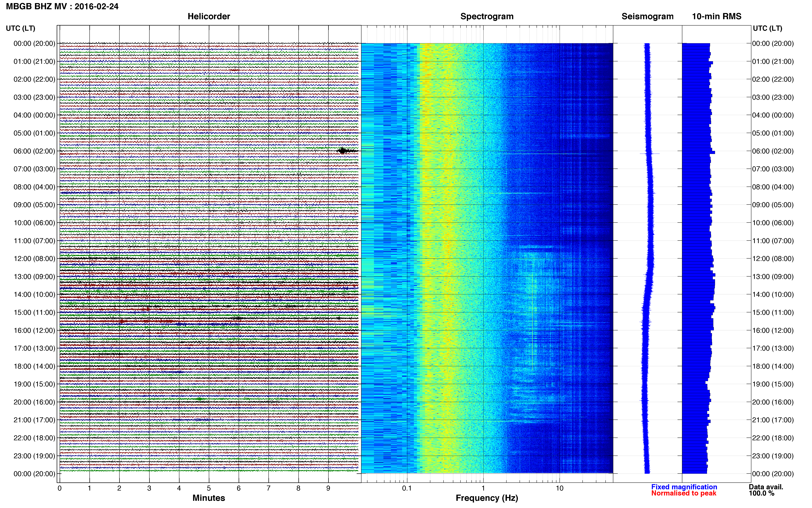Click right time label 13:00 (09:00)
812x508 pixels.
point(773,277)
